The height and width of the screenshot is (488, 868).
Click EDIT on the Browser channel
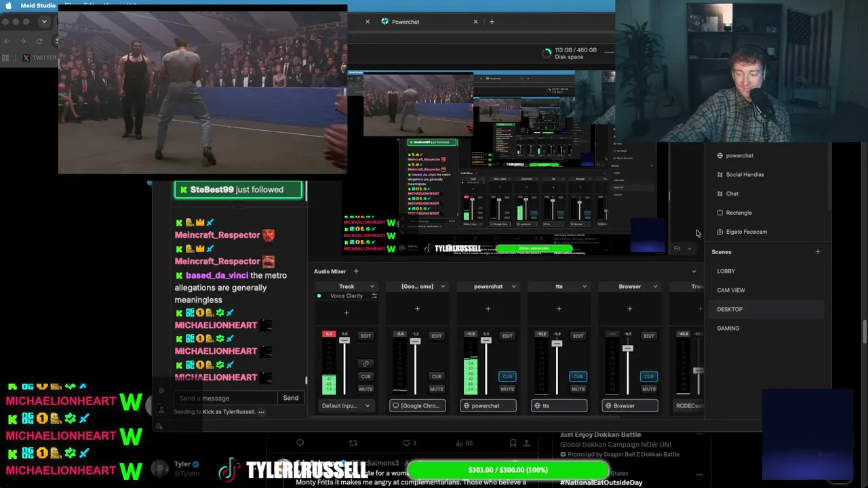tap(649, 336)
